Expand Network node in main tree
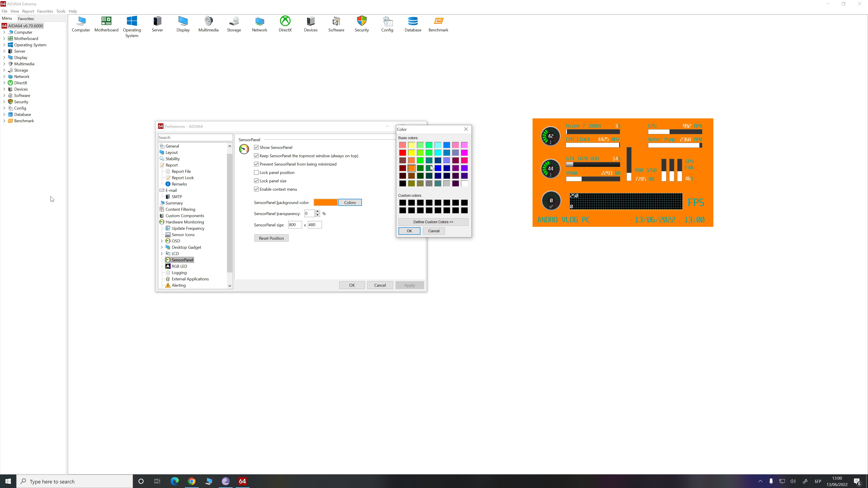The width and height of the screenshot is (868, 488). pos(4,77)
